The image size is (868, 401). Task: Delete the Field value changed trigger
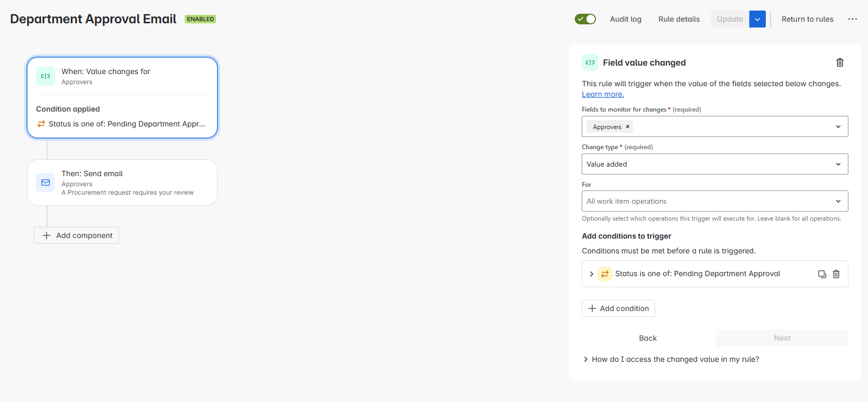tap(839, 62)
